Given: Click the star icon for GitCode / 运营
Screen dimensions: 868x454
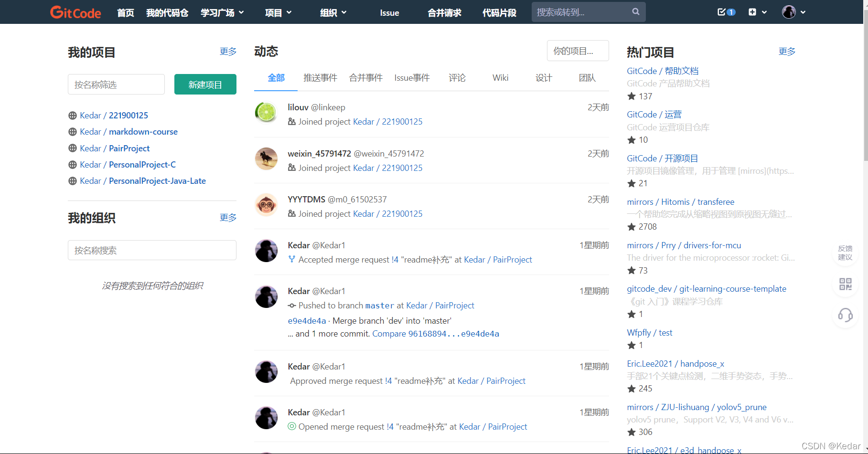Looking at the screenshot, I should coord(632,140).
